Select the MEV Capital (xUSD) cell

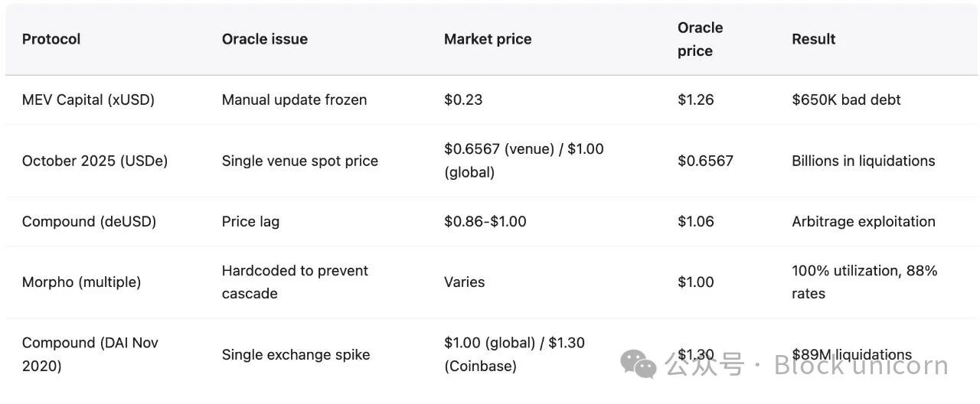[88, 99]
